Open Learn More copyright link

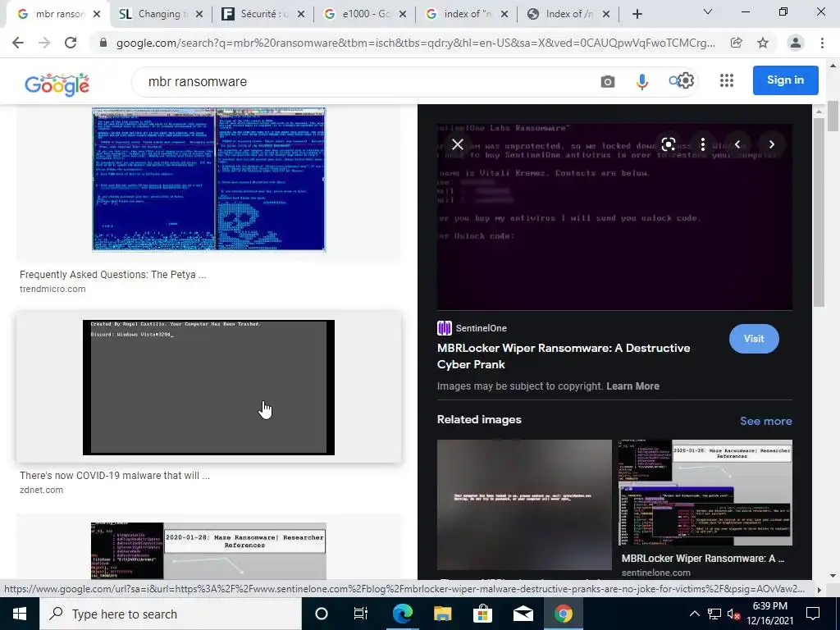[632, 386]
